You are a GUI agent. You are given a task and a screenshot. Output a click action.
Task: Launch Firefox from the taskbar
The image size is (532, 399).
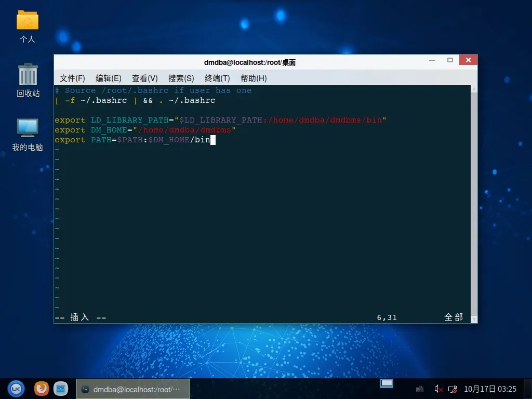(x=42, y=389)
